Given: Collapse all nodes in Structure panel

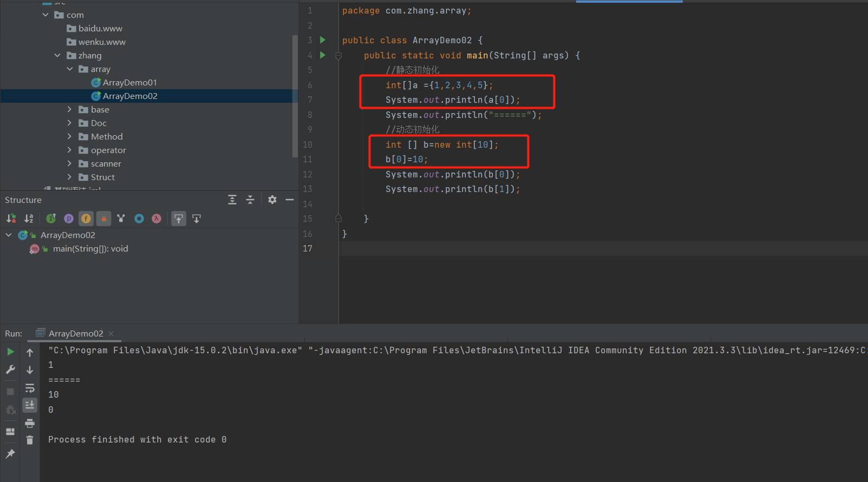Looking at the screenshot, I should click(x=250, y=200).
